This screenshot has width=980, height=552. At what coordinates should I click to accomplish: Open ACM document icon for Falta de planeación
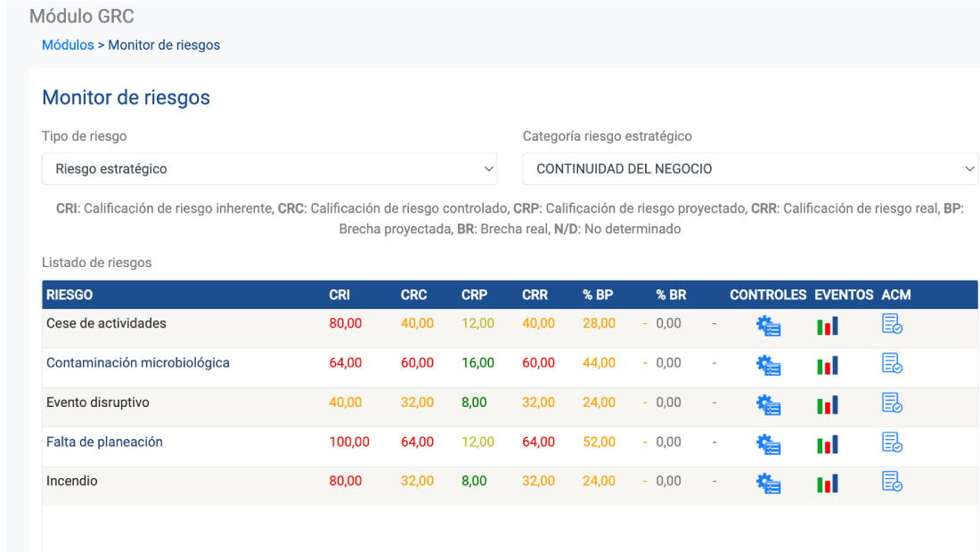(892, 442)
